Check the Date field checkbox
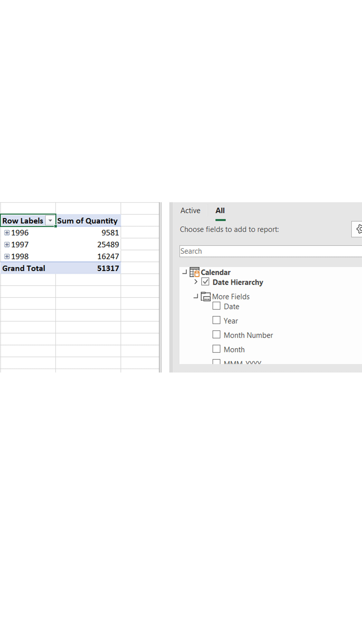The image size is (362, 644). coord(216,306)
